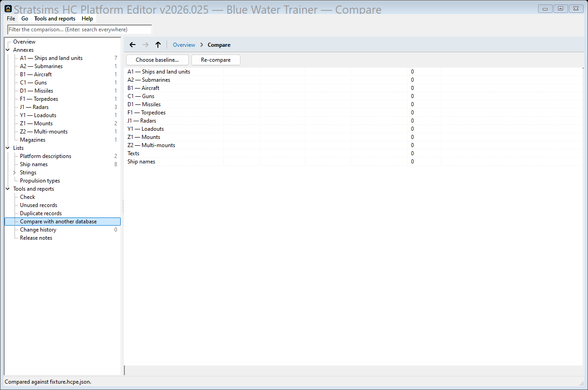Select F1 — Torpedoes in the sidebar

tap(39, 99)
